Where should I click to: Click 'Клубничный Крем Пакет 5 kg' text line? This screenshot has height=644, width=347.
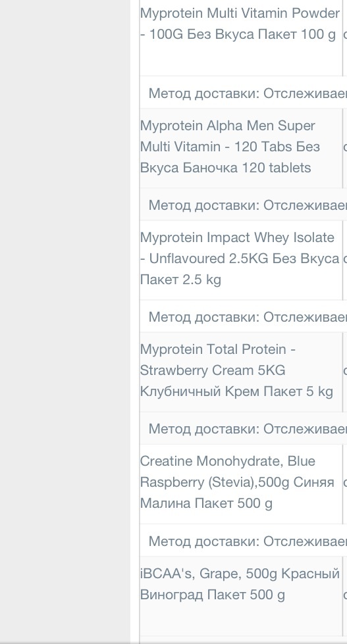(x=236, y=391)
